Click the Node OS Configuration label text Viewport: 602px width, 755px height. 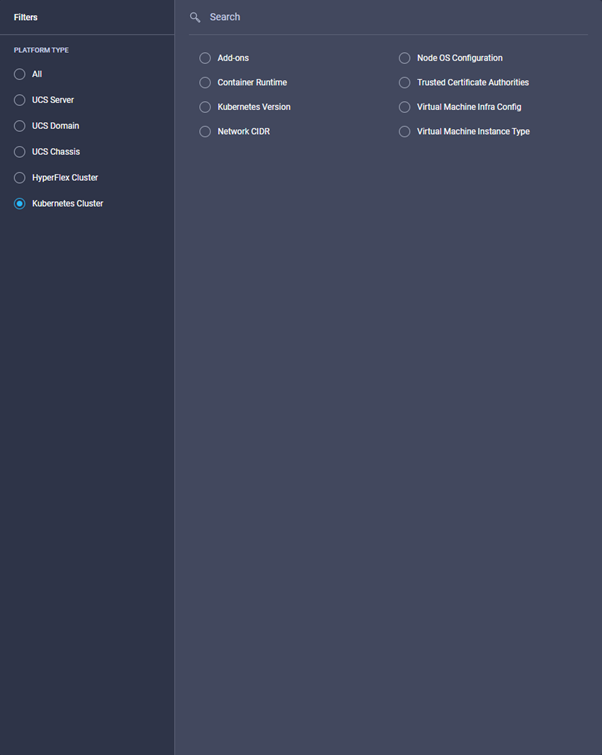point(460,58)
